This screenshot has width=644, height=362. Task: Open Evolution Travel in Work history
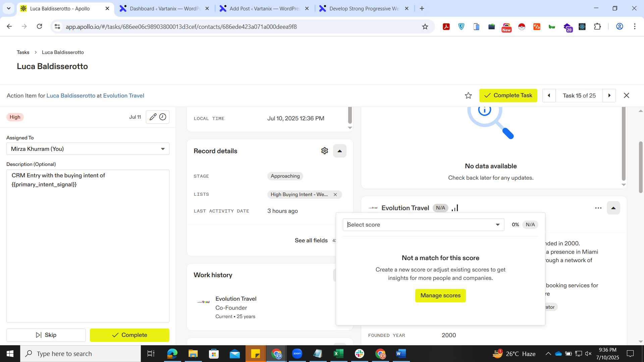236,299
